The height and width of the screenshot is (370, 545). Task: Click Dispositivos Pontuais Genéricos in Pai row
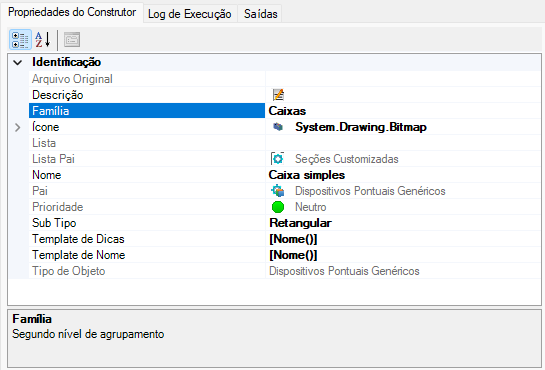pyautogui.click(x=370, y=191)
